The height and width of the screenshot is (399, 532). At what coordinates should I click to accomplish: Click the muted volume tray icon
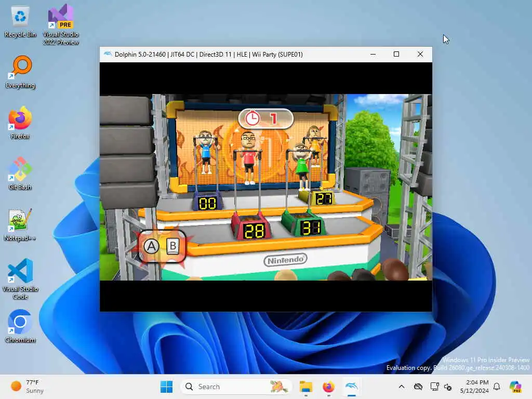tap(448, 387)
